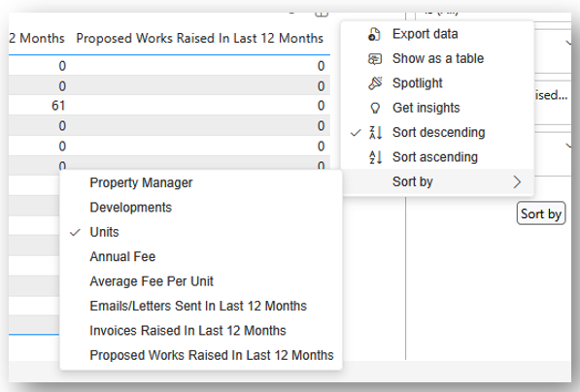The image size is (580, 392).
Task: Expand the Sort by submenu arrow
Action: 517,181
